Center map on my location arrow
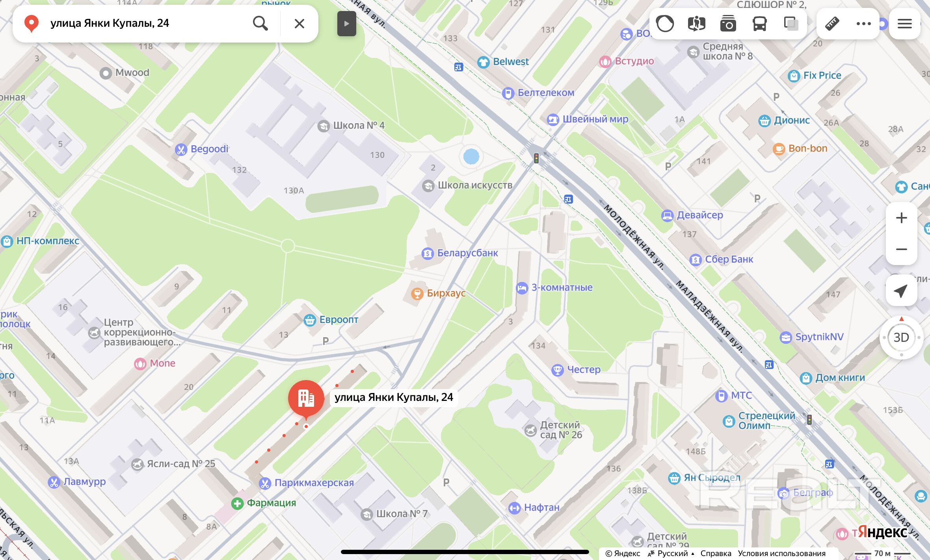 [902, 291]
